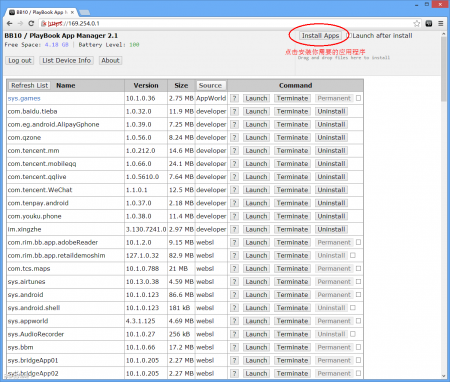The image size is (450, 382).
Task: Show info '?' for com.tencent.WeChat
Action: (x=234, y=190)
